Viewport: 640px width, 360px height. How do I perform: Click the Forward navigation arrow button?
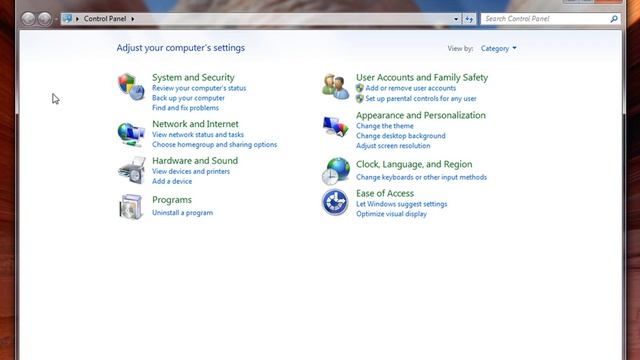coord(44,19)
